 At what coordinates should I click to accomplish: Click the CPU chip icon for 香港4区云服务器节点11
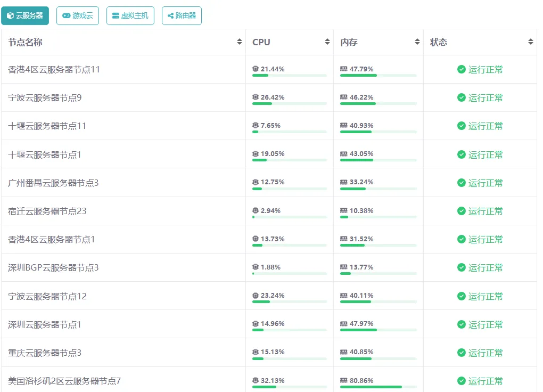click(256, 69)
